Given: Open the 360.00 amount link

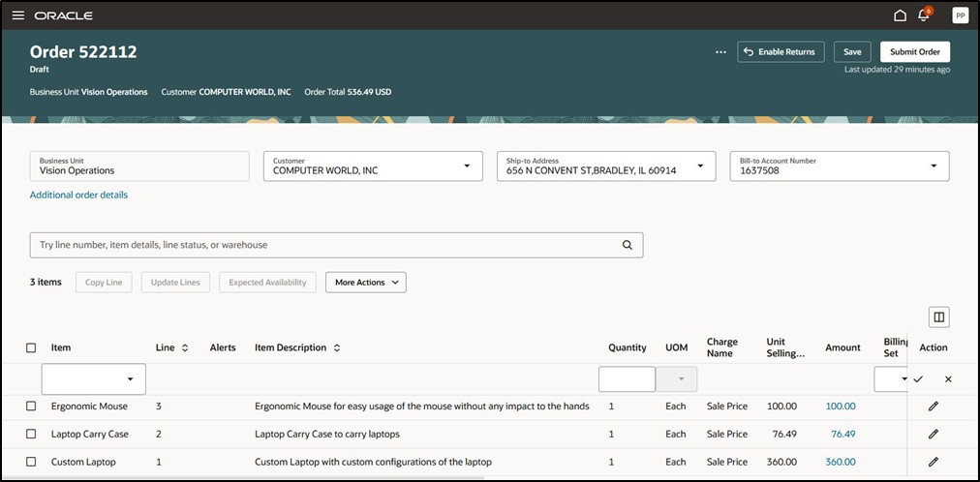Looking at the screenshot, I should [841, 462].
